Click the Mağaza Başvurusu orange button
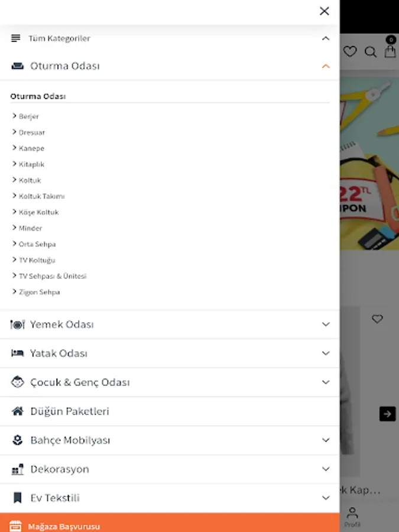Screen dimensions: 399x532 coord(170,523)
